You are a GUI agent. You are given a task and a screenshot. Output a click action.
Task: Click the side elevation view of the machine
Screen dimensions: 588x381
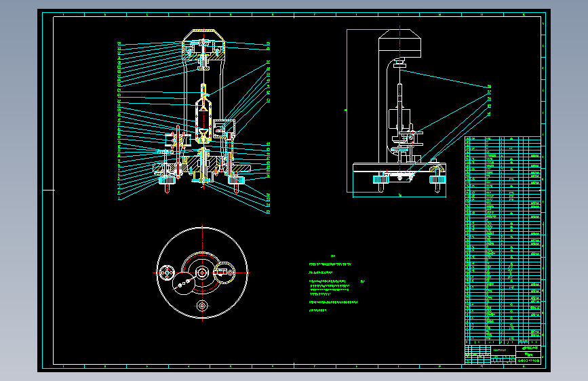click(399, 111)
